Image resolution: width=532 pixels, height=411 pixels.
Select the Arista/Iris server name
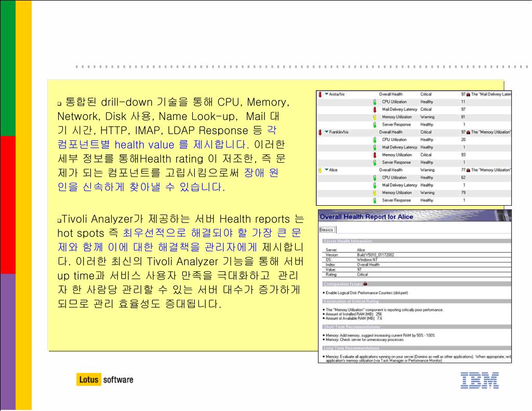pos(337,95)
